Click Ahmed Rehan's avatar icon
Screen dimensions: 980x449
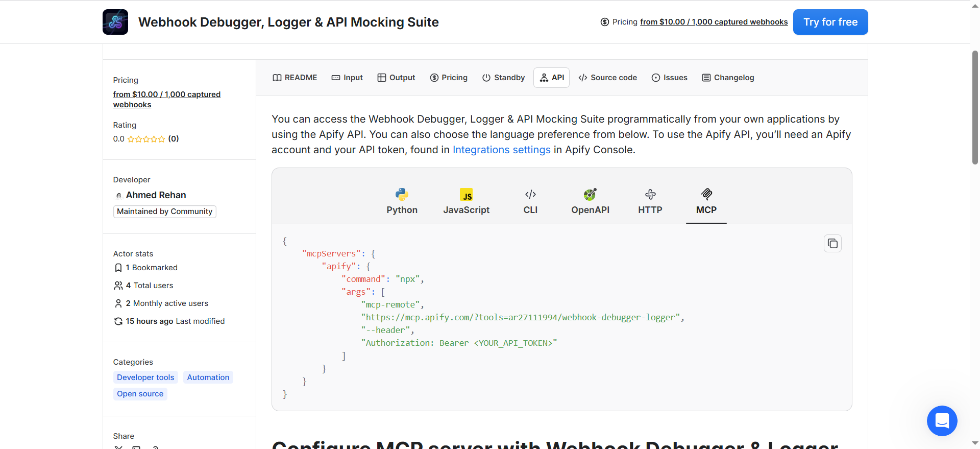tap(118, 196)
